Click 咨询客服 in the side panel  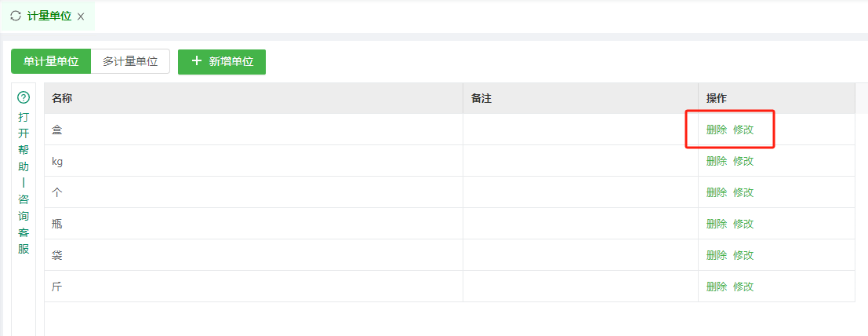24,224
